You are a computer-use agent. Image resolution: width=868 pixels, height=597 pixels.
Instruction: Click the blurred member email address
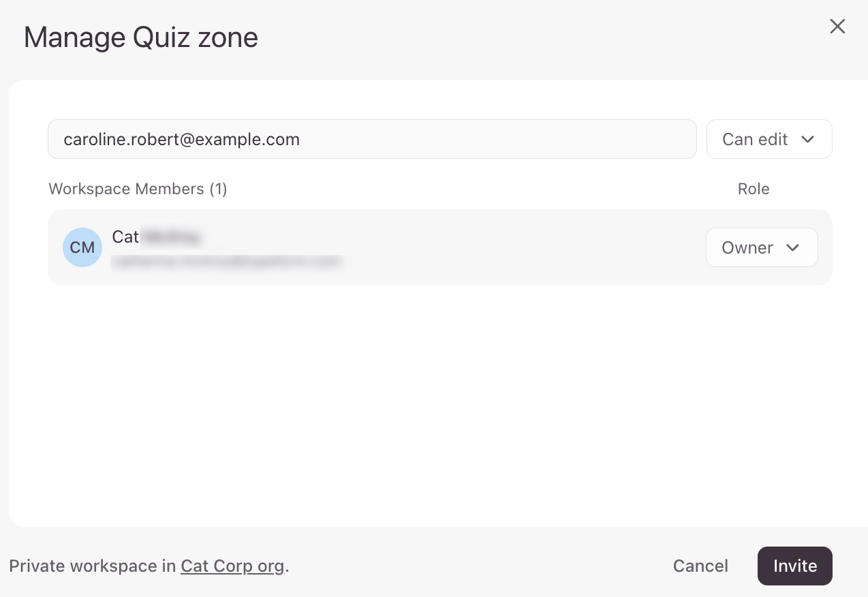pyautogui.click(x=226, y=261)
